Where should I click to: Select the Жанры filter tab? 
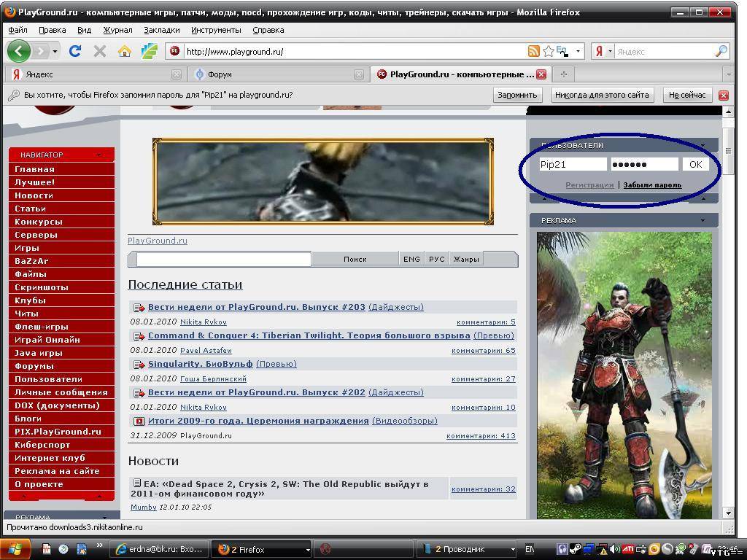[x=466, y=259]
